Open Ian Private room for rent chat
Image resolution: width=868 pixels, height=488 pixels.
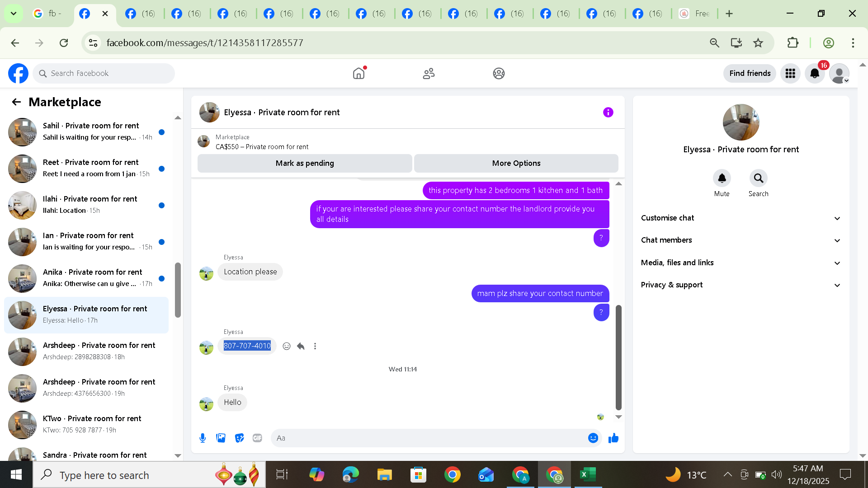pyautogui.click(x=86, y=242)
